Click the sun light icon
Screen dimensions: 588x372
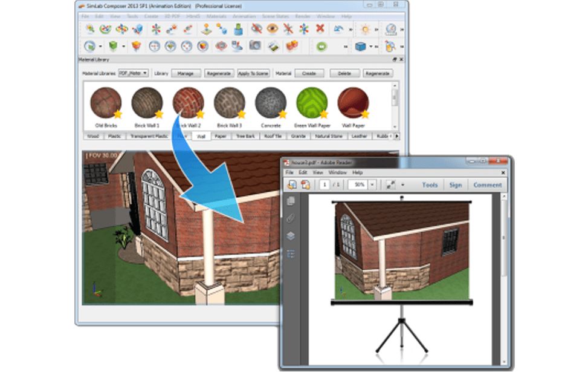coord(365,29)
